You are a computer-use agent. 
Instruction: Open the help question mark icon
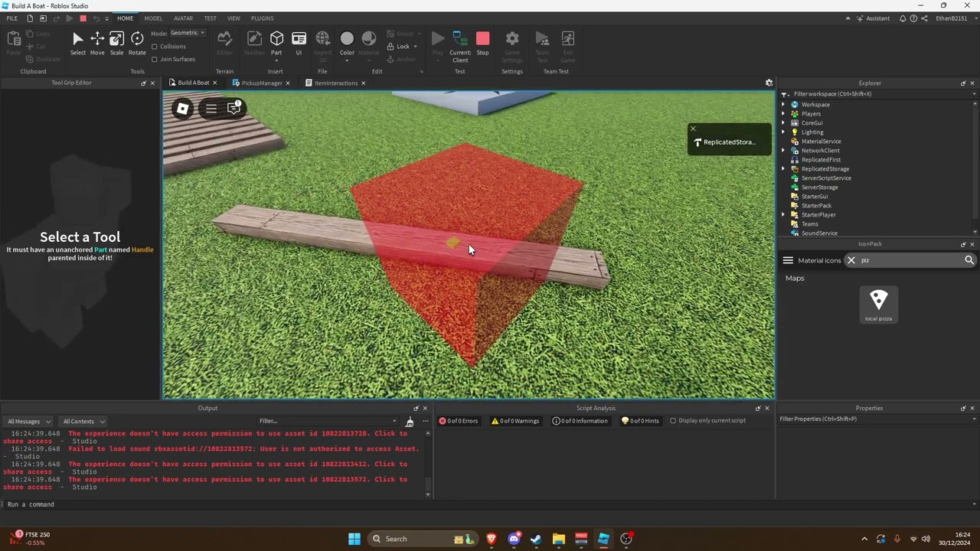(x=913, y=18)
